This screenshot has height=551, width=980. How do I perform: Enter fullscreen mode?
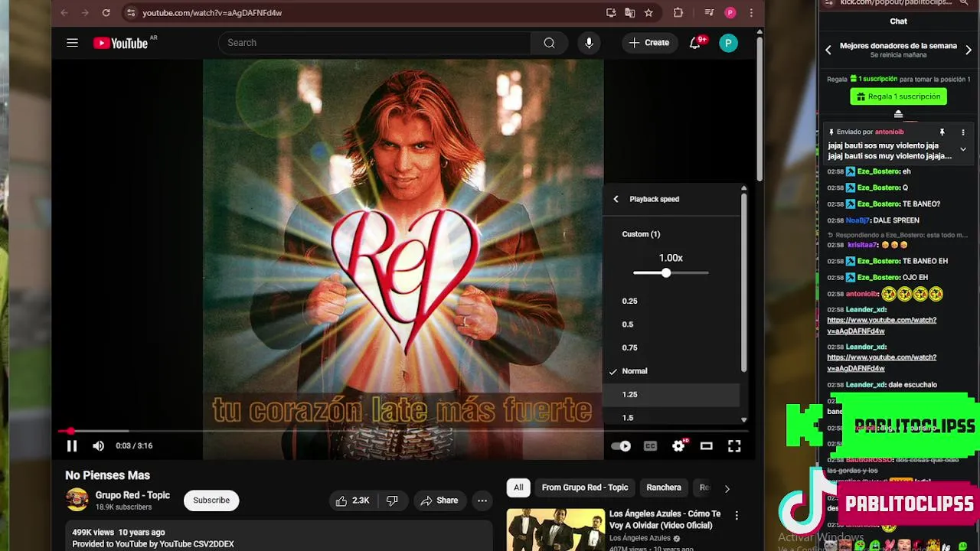(x=733, y=445)
